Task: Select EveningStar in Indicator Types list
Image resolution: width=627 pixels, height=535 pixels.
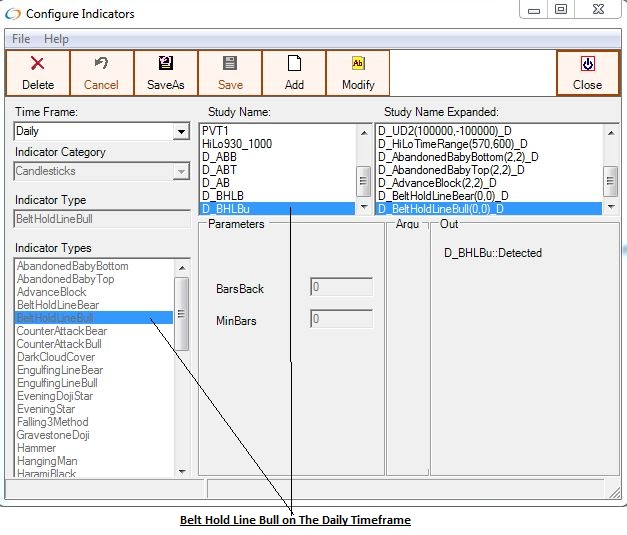Action: [x=46, y=409]
